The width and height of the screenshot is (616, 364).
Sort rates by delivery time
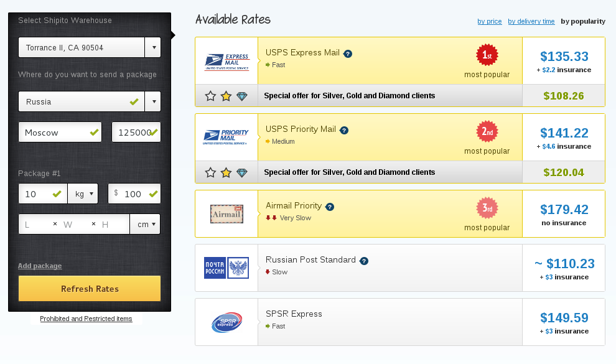[x=531, y=21]
